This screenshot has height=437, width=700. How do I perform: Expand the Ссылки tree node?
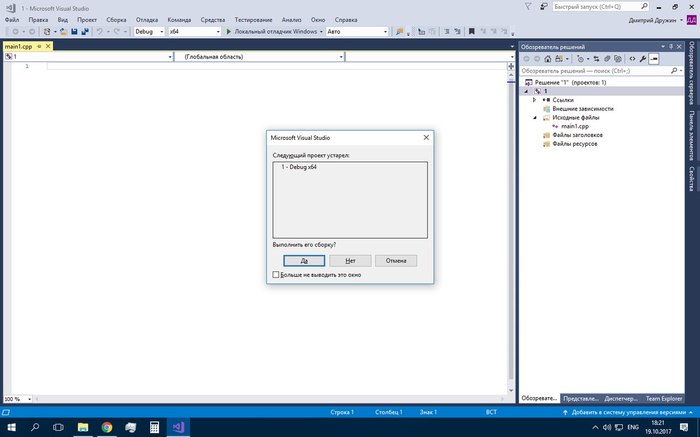[x=534, y=100]
